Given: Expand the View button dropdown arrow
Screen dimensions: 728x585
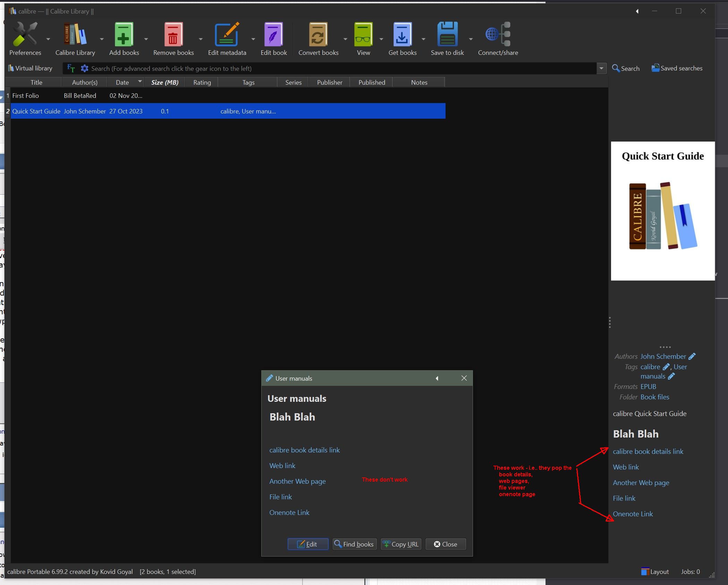Looking at the screenshot, I should (381, 39).
